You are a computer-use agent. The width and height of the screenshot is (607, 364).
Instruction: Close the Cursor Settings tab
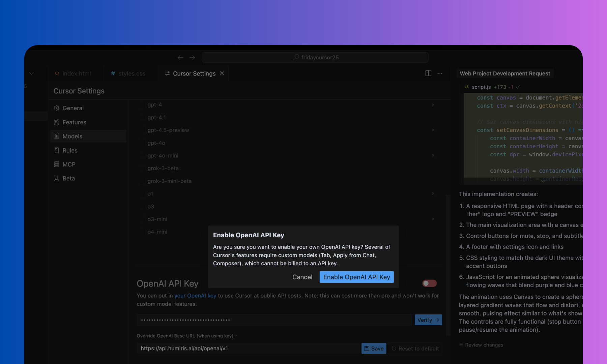[222, 73]
